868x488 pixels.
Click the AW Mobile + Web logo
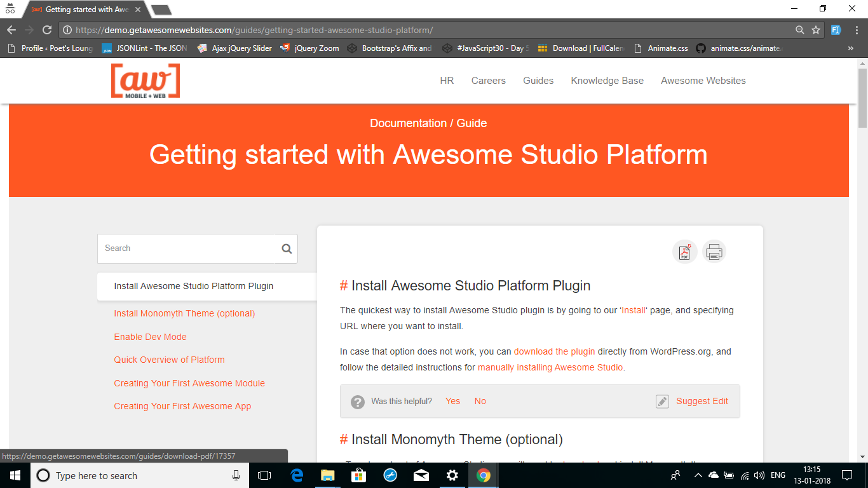[146, 81]
